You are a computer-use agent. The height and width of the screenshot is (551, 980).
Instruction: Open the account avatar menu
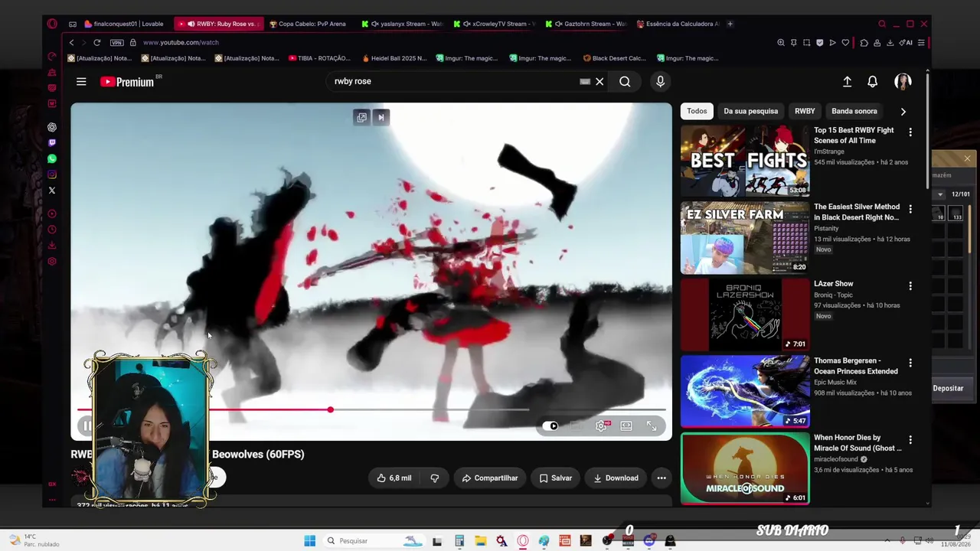coord(903,82)
